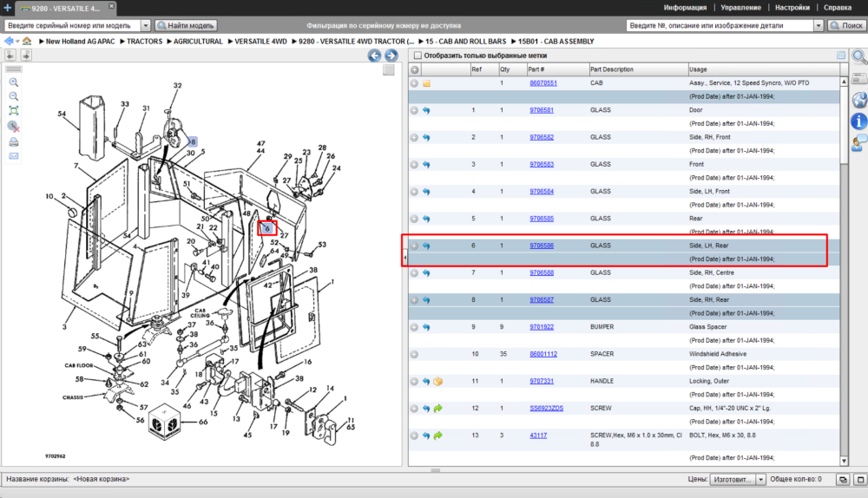Click package icon in HANDLE row
868x498 pixels.
[438, 382]
